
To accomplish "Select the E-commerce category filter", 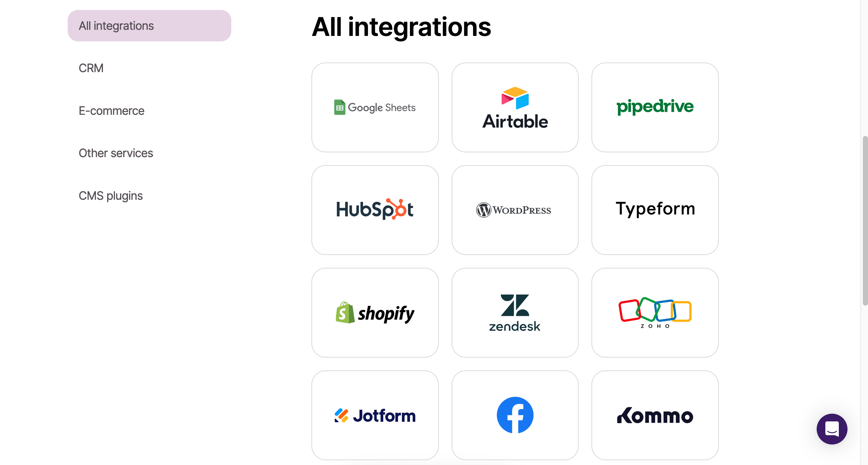I will pos(111,110).
